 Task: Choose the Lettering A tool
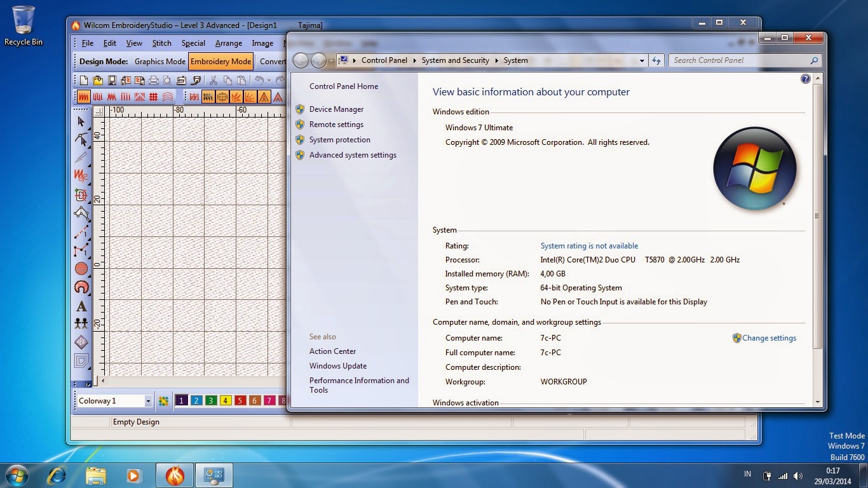click(x=81, y=306)
